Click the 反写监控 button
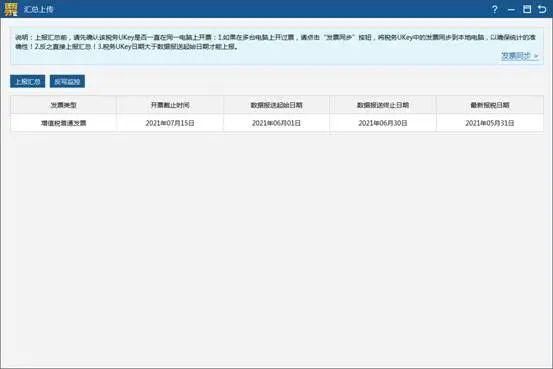Screen dimensions: 553x369 coord(67,81)
